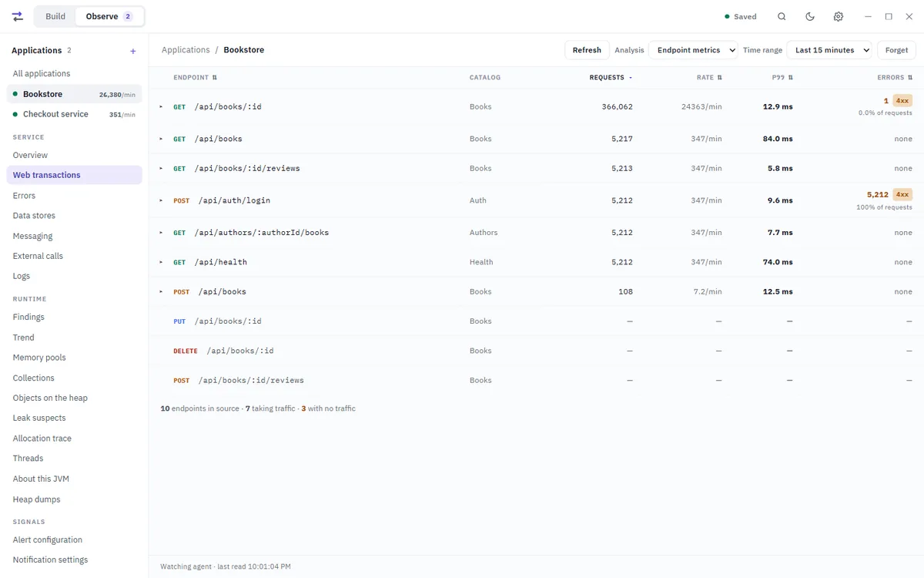Expand GET /api/health row
The image size is (924, 578).
pyautogui.click(x=161, y=262)
